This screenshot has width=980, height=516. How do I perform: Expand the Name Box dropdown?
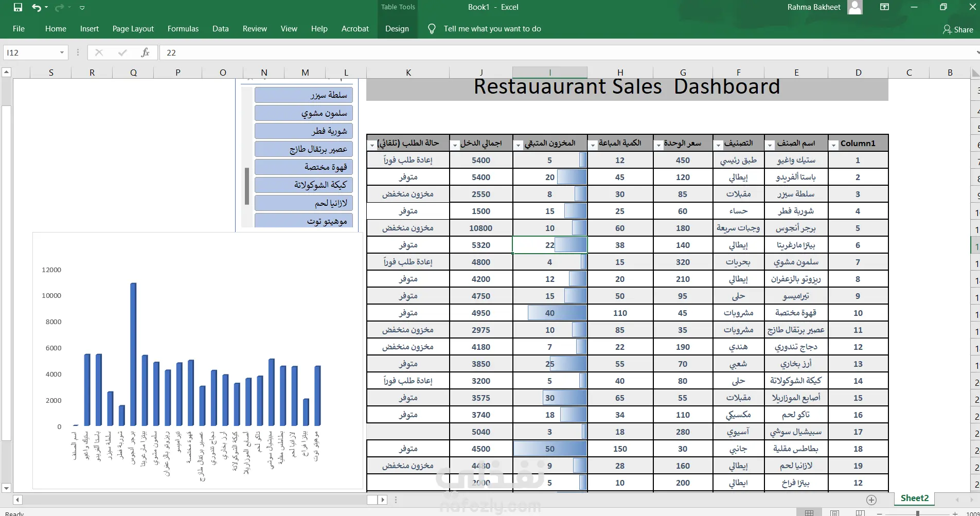click(62, 52)
